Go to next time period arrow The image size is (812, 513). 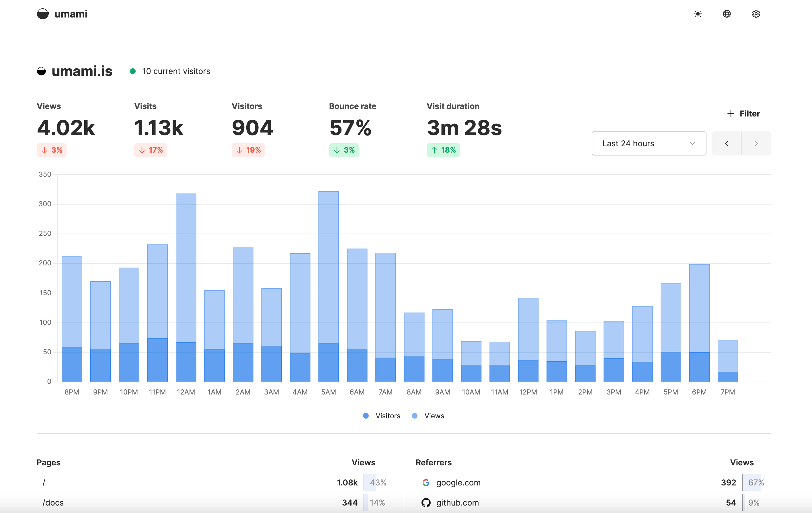[x=756, y=143]
